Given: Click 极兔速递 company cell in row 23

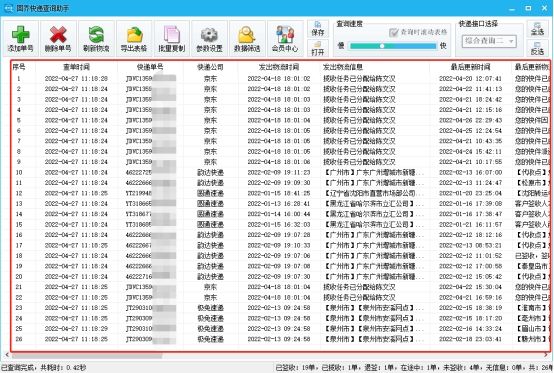Looking at the screenshot, I should pyautogui.click(x=210, y=308).
